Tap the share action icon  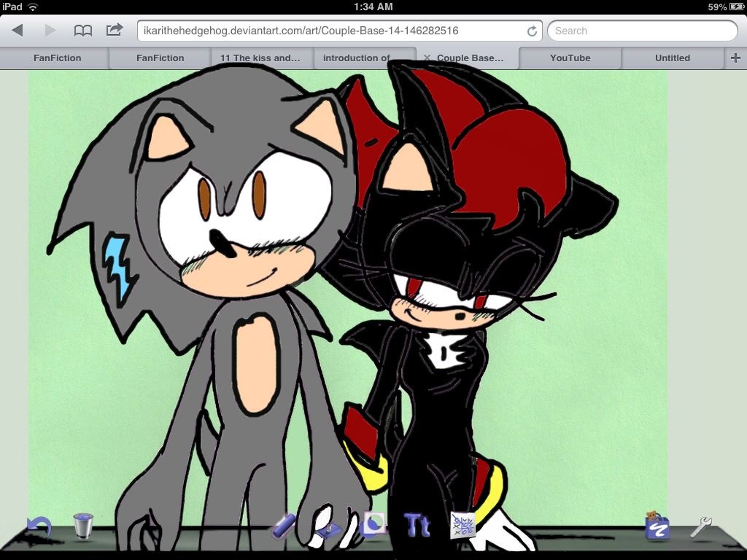pos(115,30)
